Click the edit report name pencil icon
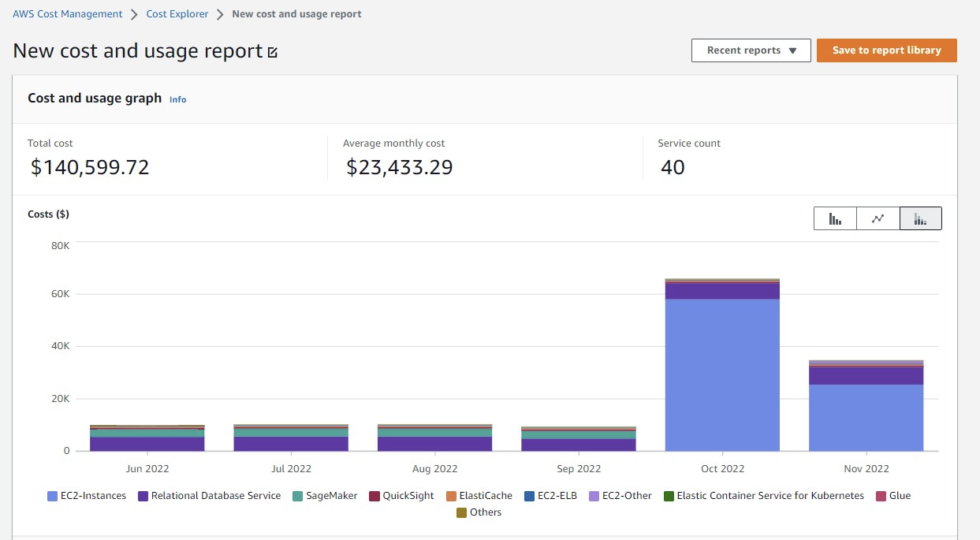This screenshot has height=540, width=980. [x=273, y=53]
